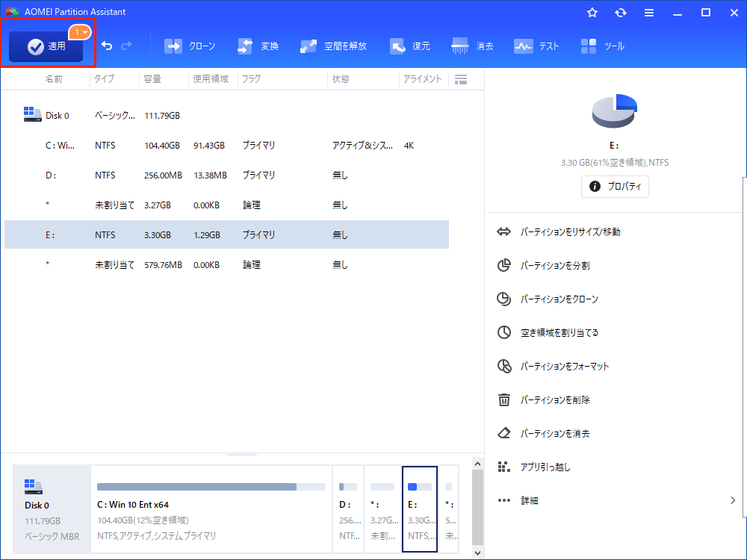This screenshot has width=747, height=560.
Task: Click パーティションをクローン
Action: coord(560,299)
